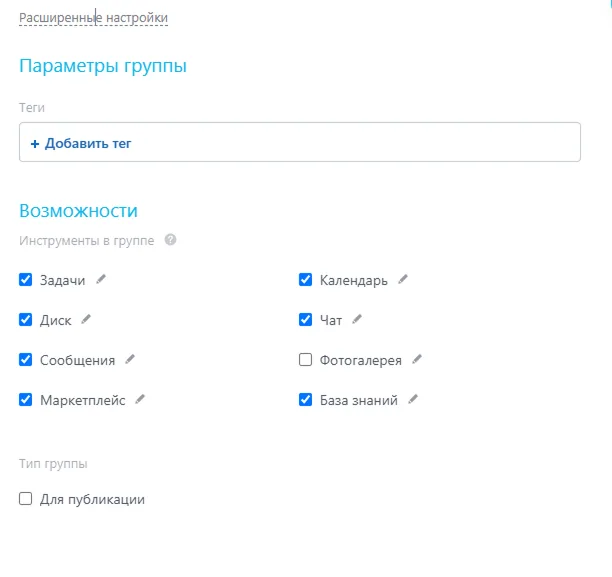612x577 pixels.
Task: Disable the Чат checkbox
Action: pyautogui.click(x=305, y=320)
